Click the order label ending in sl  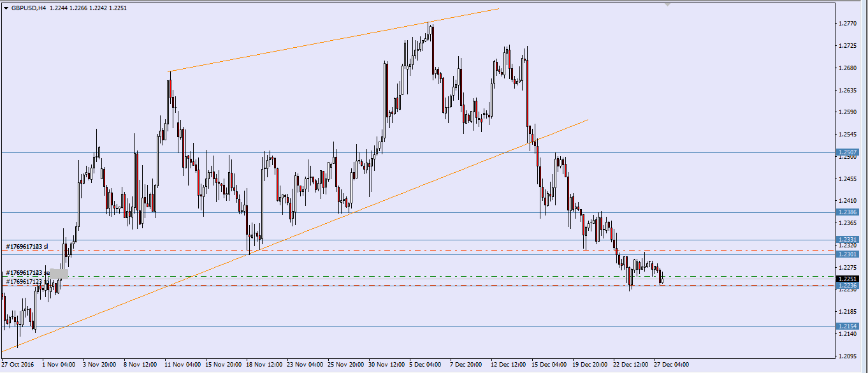(27, 246)
